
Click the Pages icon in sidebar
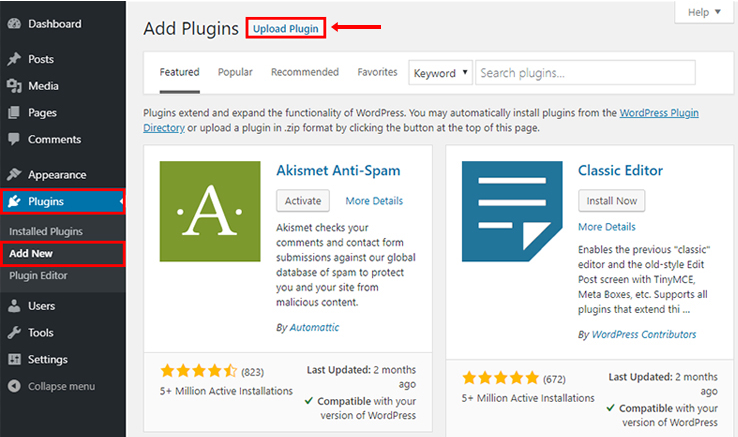[x=15, y=113]
